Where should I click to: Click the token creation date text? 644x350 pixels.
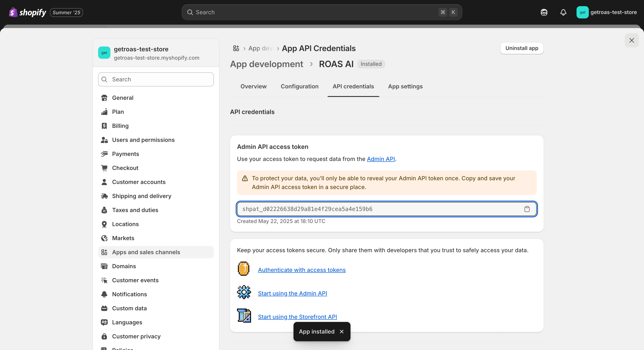click(281, 221)
